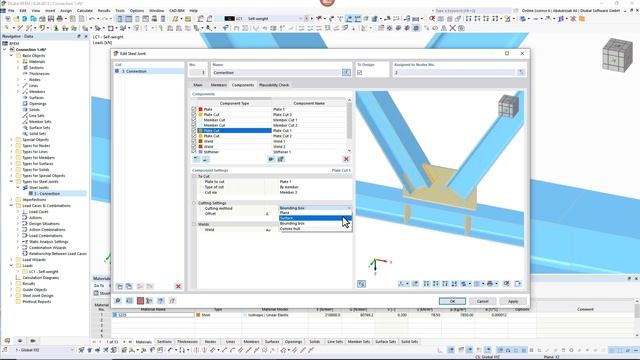This screenshot has width=640, height=360.
Task: Open the Plausibility Check tab
Action: (x=274, y=85)
